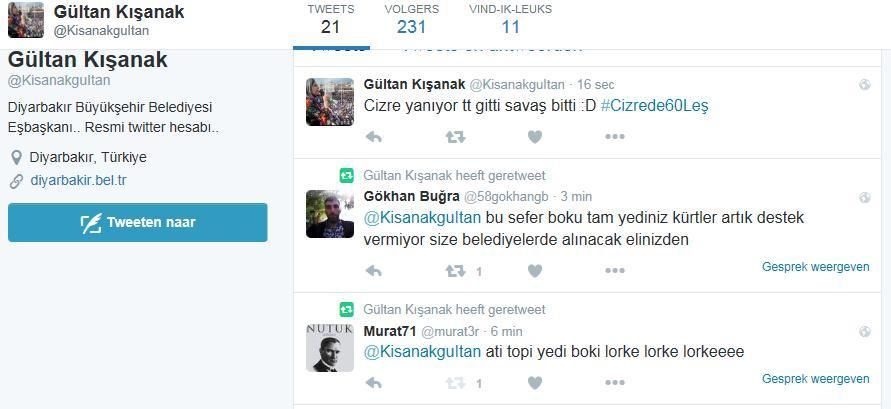Reply to Murat71's tweet

point(373,383)
